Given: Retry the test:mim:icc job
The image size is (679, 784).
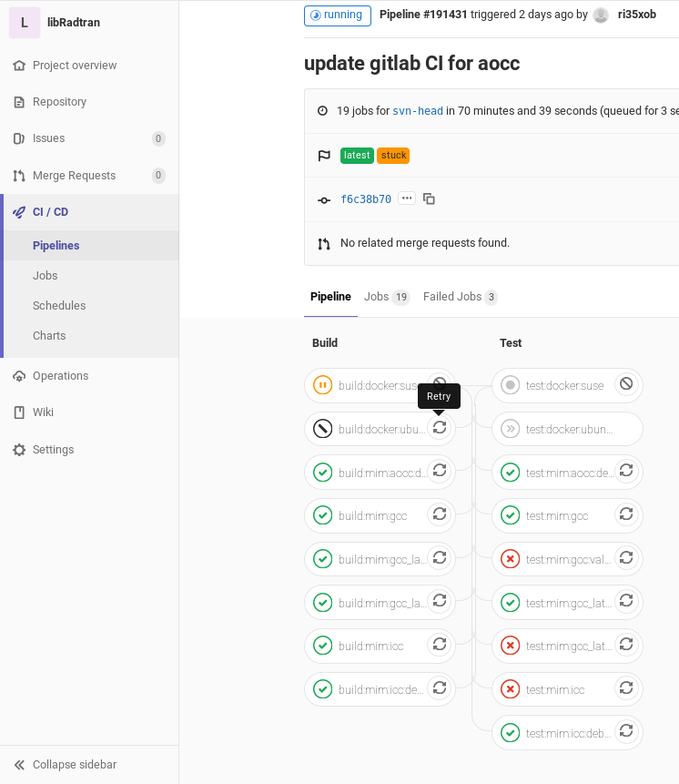Looking at the screenshot, I should (x=626, y=688).
